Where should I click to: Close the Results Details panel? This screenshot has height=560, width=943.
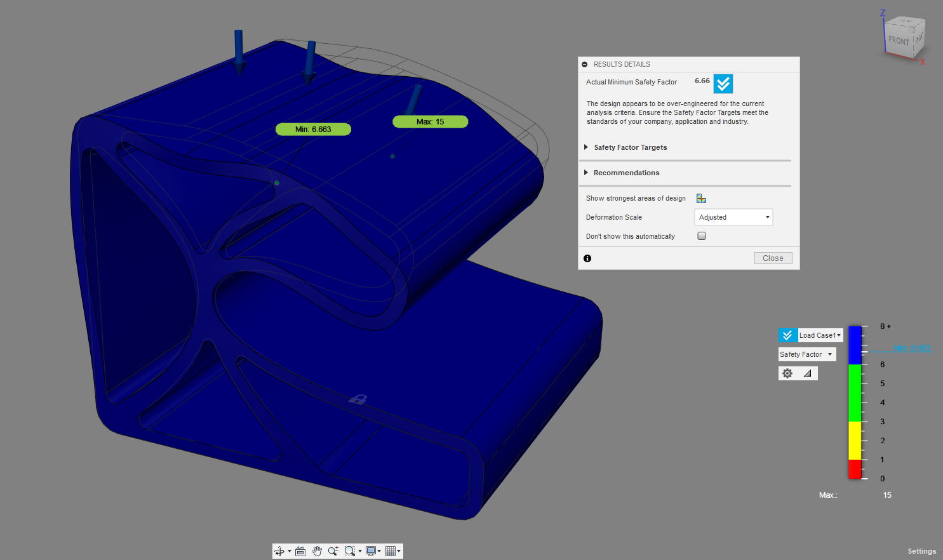coord(773,258)
